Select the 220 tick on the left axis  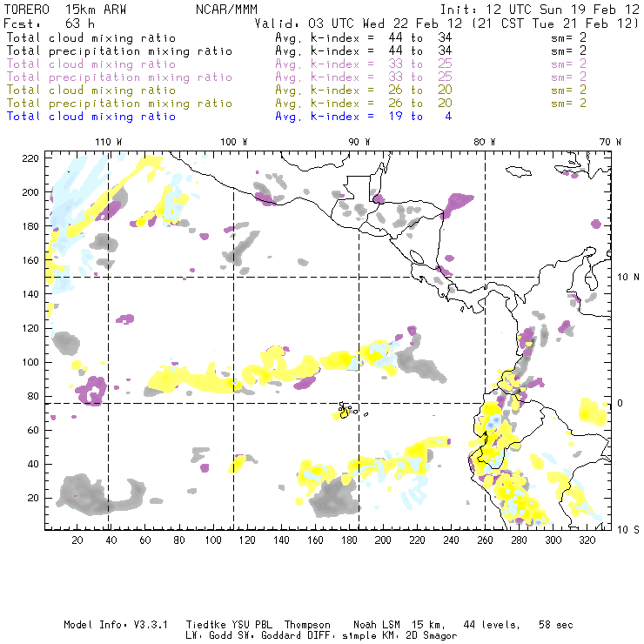pyautogui.click(x=31, y=158)
